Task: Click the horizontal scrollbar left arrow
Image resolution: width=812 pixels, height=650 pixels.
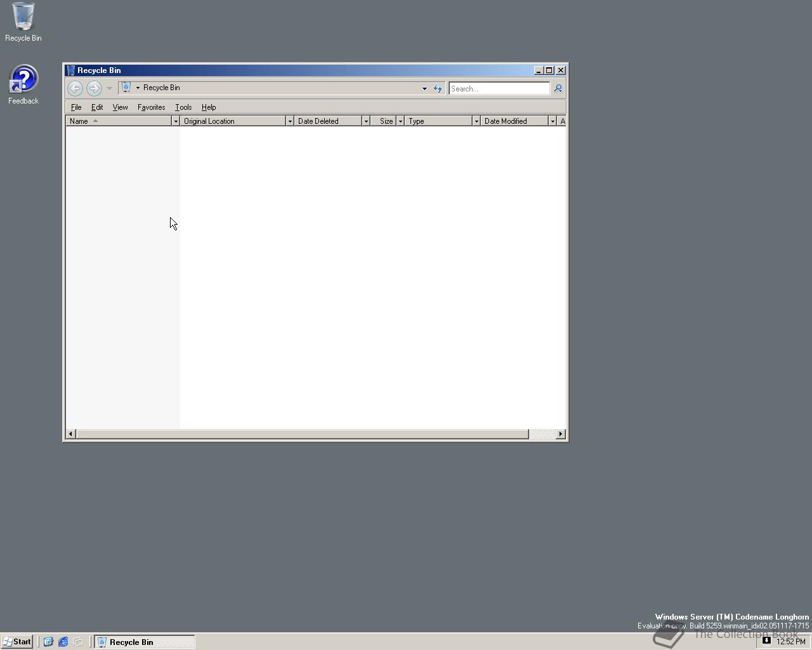Action: pyautogui.click(x=71, y=434)
